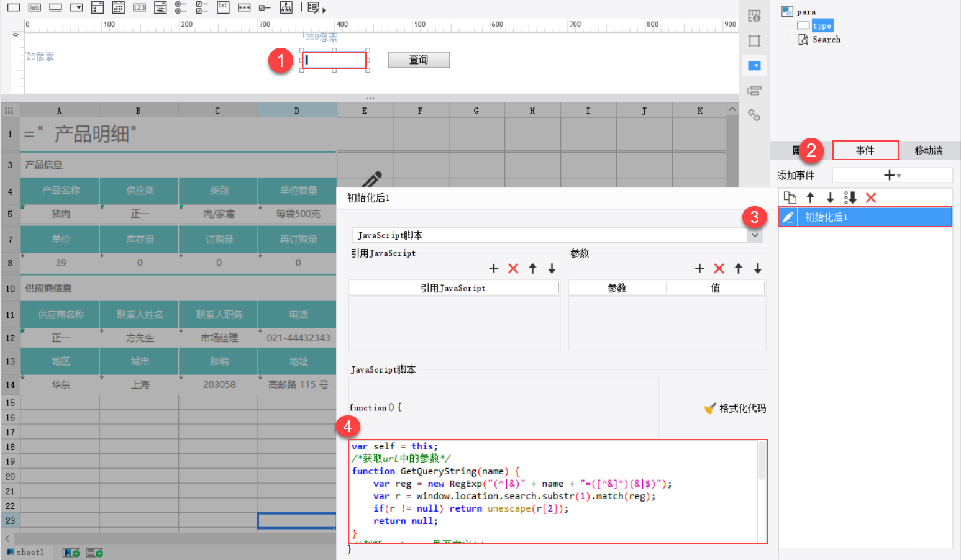Select the dropdown tree widget tool
Viewport: 961px width, 560px height.
point(160,7)
